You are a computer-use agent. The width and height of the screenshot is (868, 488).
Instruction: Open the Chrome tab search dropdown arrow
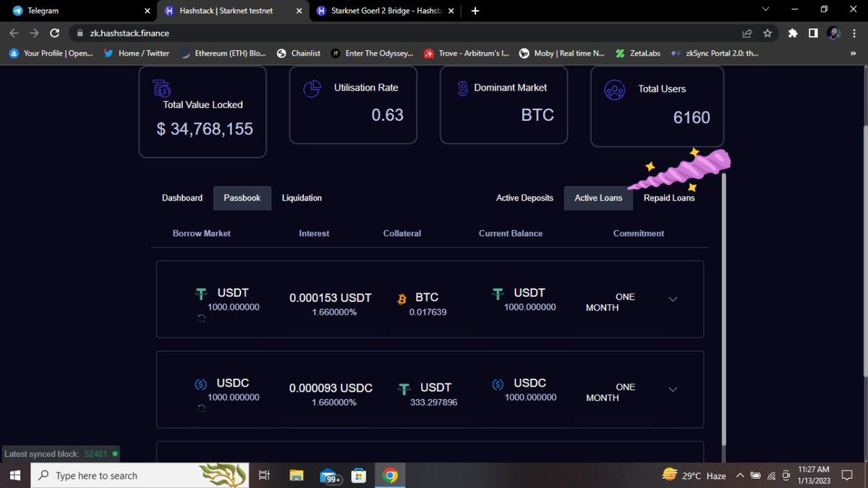click(767, 9)
